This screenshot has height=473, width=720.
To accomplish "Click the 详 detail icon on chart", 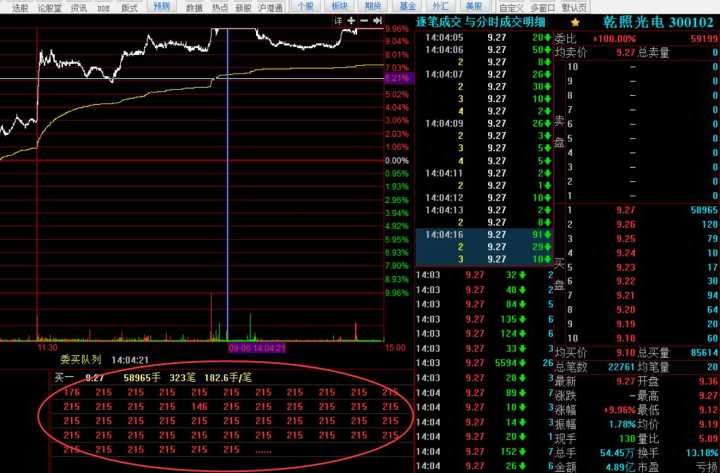I will pyautogui.click(x=338, y=20).
